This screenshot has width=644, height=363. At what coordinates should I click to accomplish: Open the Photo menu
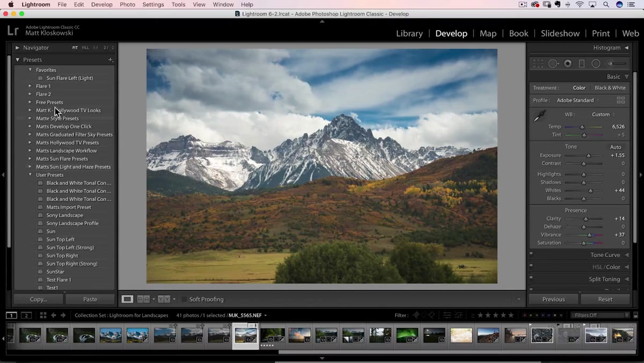(127, 4)
